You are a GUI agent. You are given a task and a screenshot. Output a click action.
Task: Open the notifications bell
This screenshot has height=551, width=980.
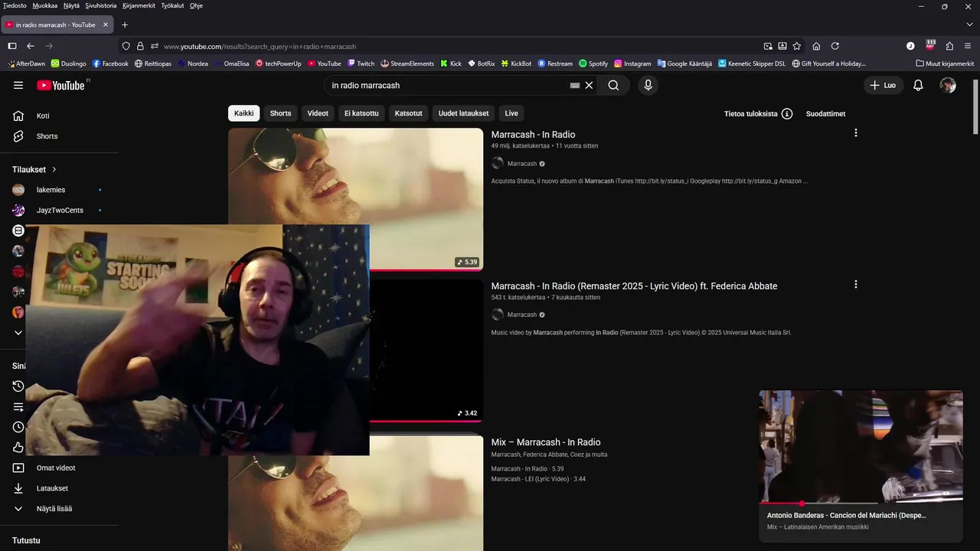coord(918,85)
